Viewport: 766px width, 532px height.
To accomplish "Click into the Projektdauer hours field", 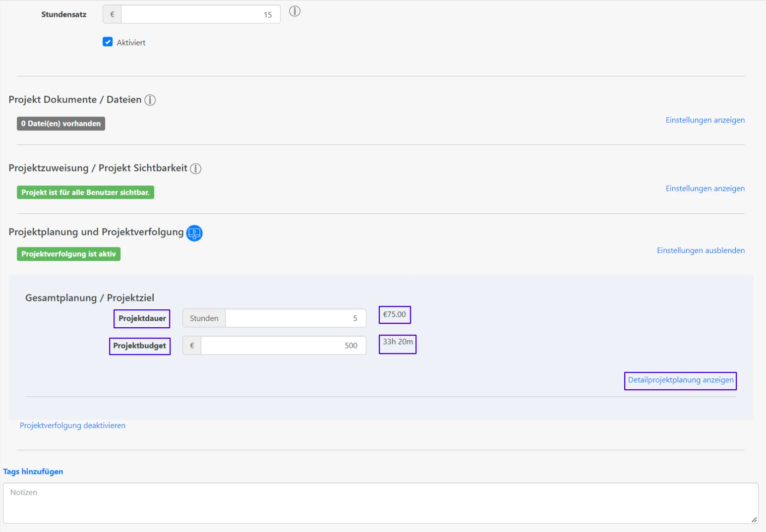I will tap(295, 318).
